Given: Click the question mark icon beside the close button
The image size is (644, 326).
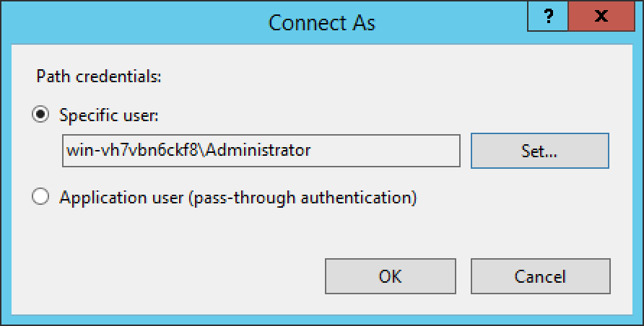Looking at the screenshot, I should 548,16.
